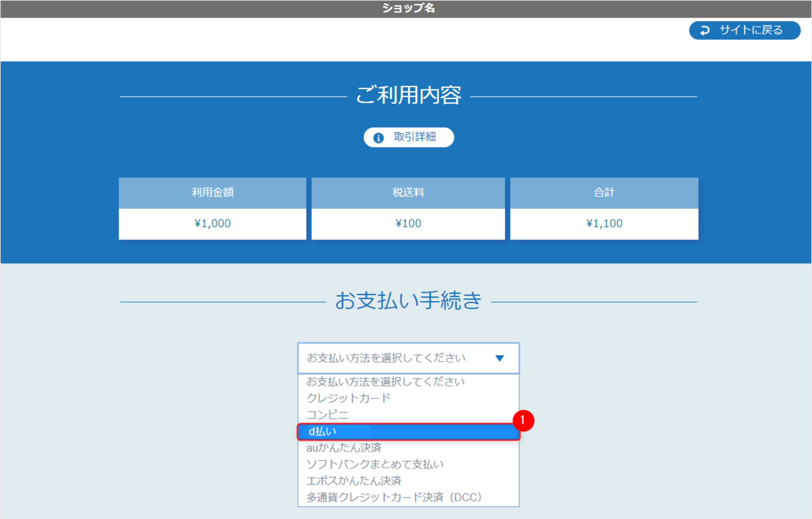Viewport: 812px width, 519px height.
Task: Click the サイトに戻る button
Action: pyautogui.click(x=745, y=30)
